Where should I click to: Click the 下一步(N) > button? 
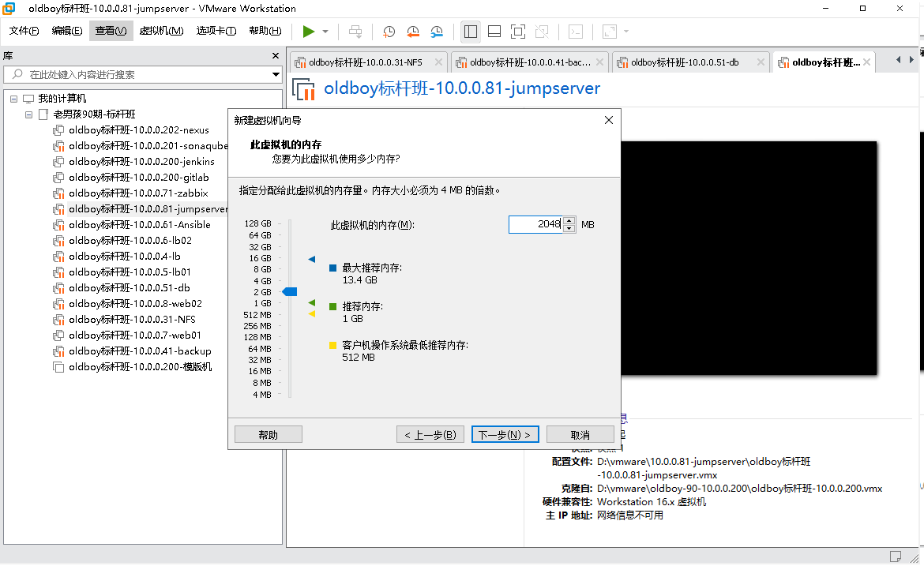[505, 435]
